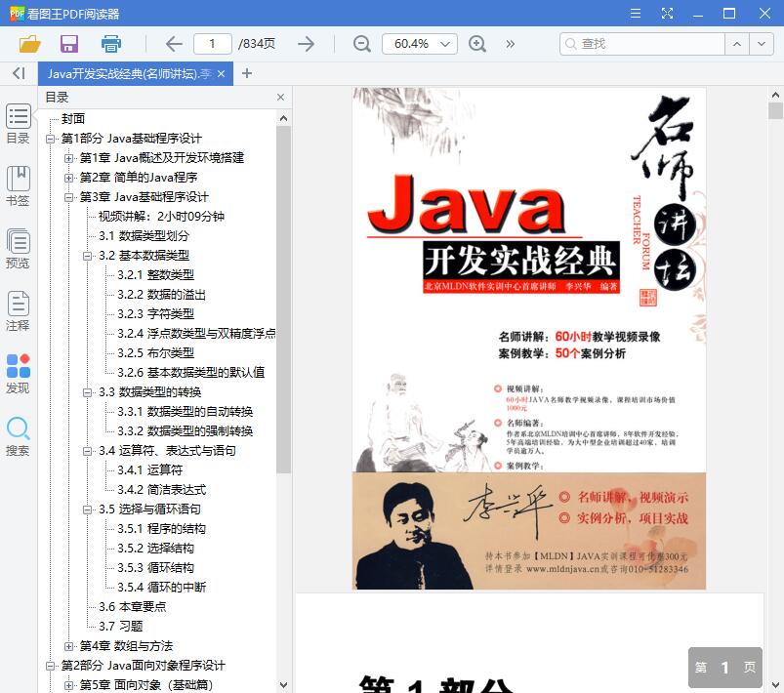Collapse 3.4 运算符、表达式与语句 node
784x693 pixels.
point(87,451)
